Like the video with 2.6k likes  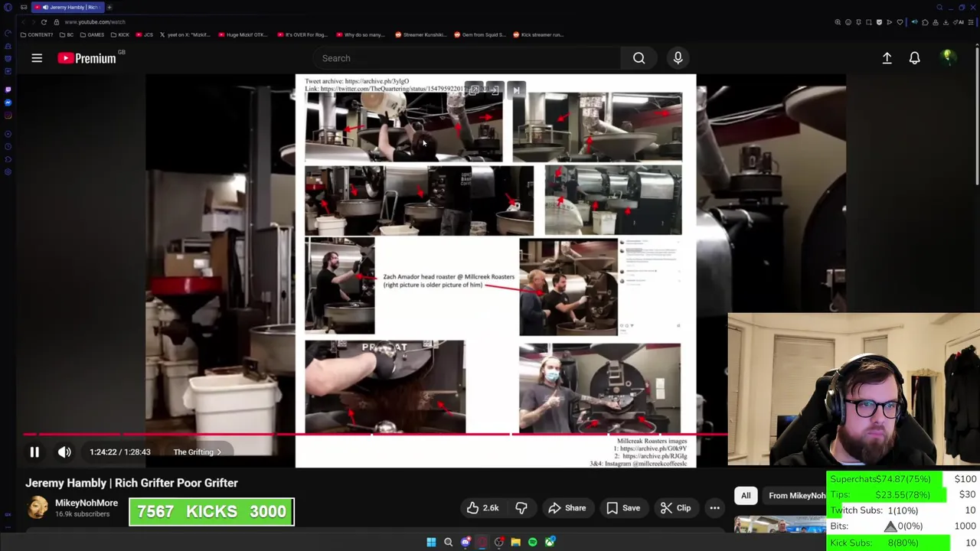pos(482,508)
